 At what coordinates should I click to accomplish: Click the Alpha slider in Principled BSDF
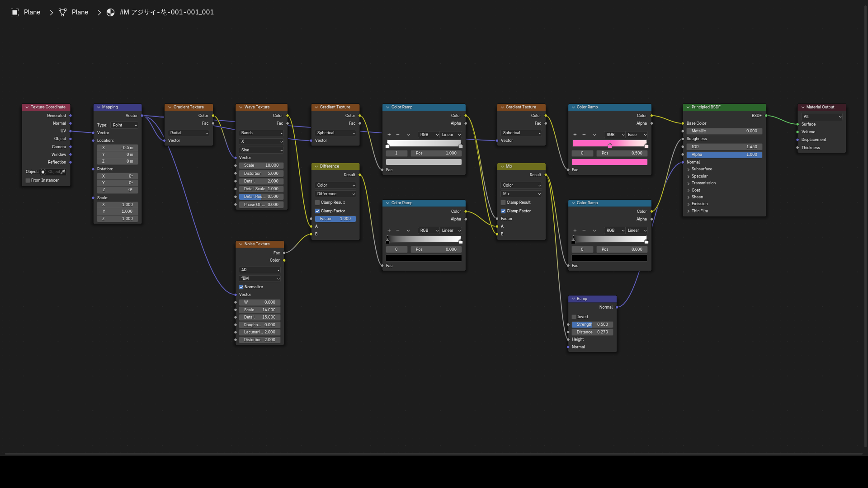[724, 155]
